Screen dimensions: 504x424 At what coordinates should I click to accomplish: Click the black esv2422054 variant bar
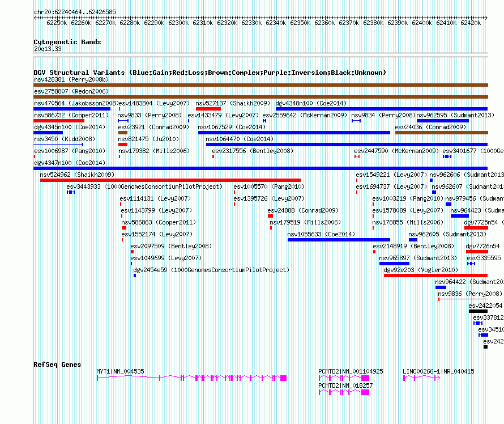click(478, 311)
